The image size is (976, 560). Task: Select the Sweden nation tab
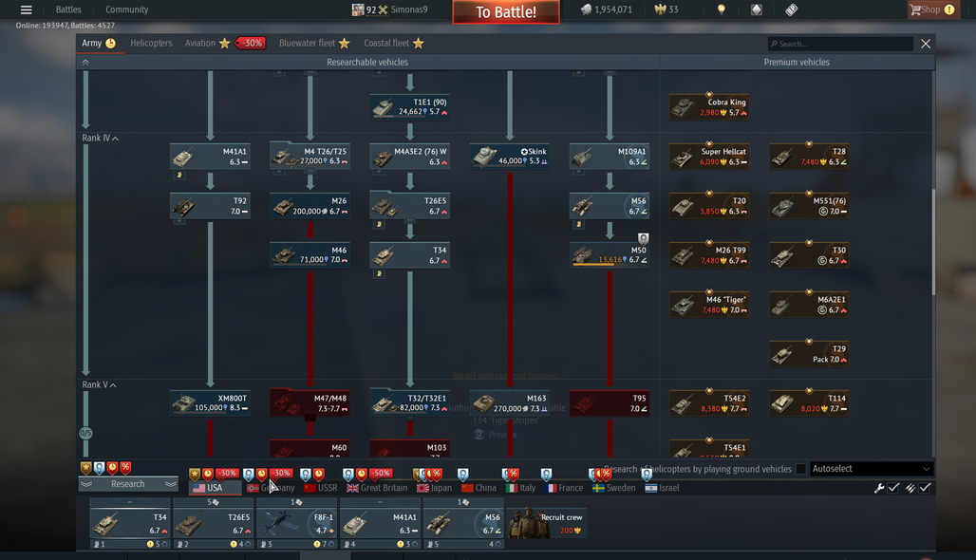click(614, 488)
